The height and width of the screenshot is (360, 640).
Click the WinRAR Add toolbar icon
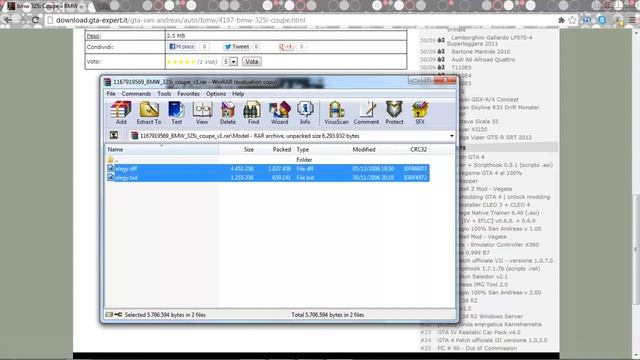121,113
